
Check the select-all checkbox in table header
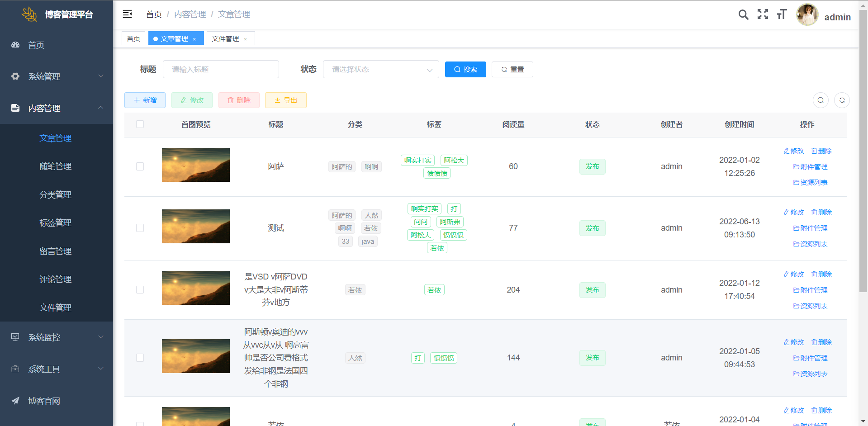pos(140,124)
